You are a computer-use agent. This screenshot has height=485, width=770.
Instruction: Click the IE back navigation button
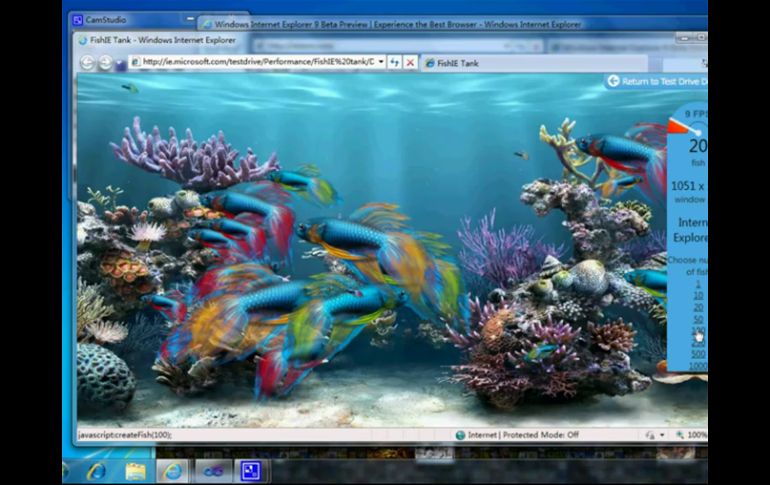click(x=86, y=62)
